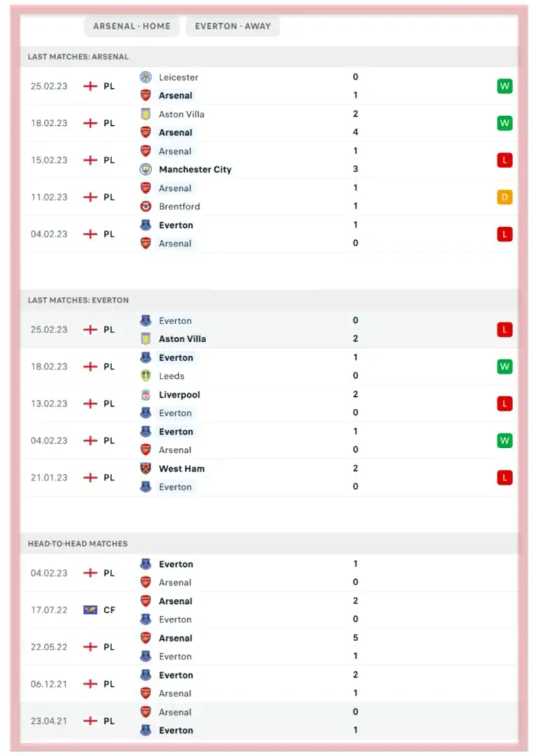Viewport: 536px width, 756px height.
Task: Open the match dated 22.05.22
Action: (x=49, y=647)
